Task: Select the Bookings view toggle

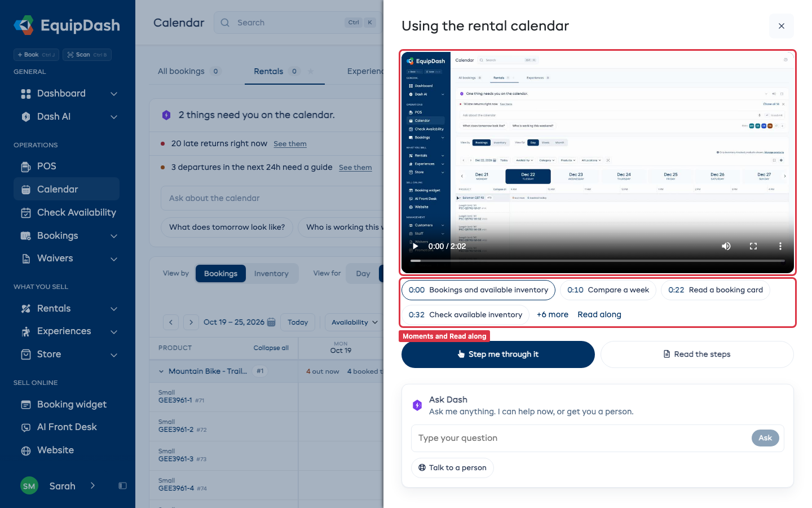Action: click(x=220, y=274)
